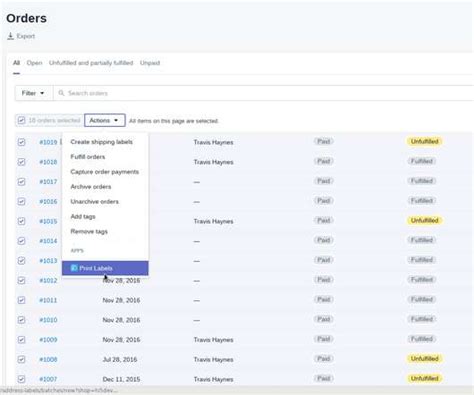
Task: Click Unfulfilled badge on order #1019
Action: coord(424,141)
